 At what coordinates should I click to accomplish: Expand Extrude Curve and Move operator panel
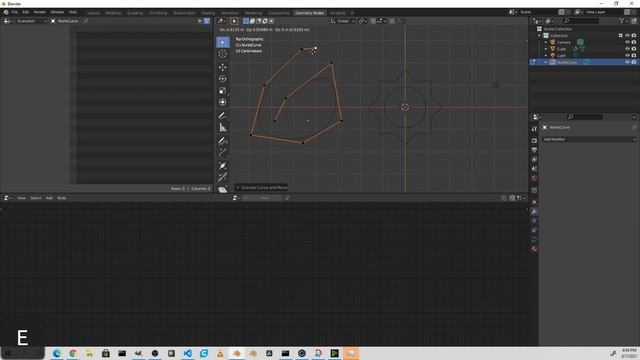tap(261, 188)
